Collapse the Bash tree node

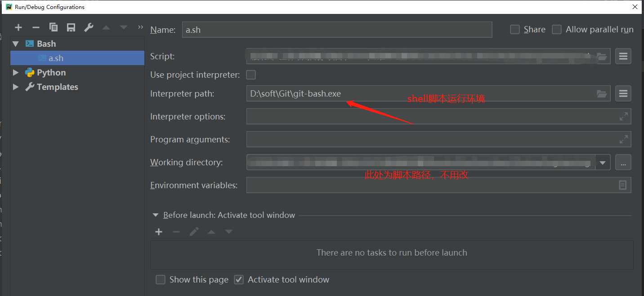(x=16, y=43)
